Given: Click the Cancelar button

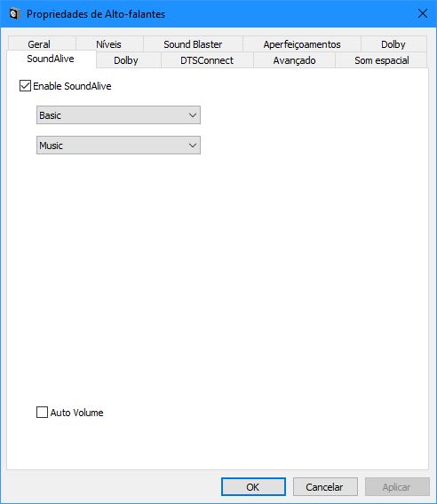Looking at the screenshot, I should point(325,487).
